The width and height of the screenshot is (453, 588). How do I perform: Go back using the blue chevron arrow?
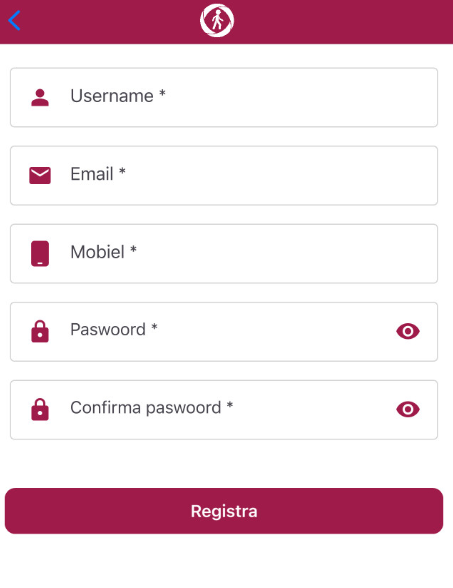click(x=14, y=20)
